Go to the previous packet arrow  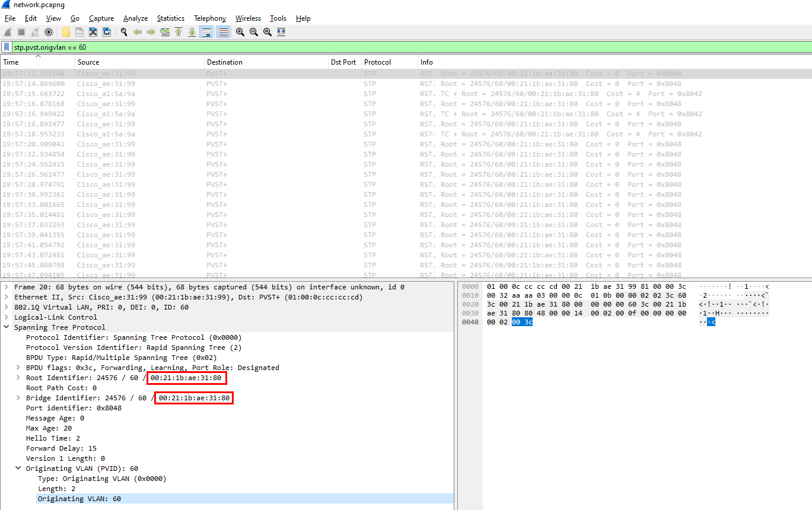pos(138,32)
